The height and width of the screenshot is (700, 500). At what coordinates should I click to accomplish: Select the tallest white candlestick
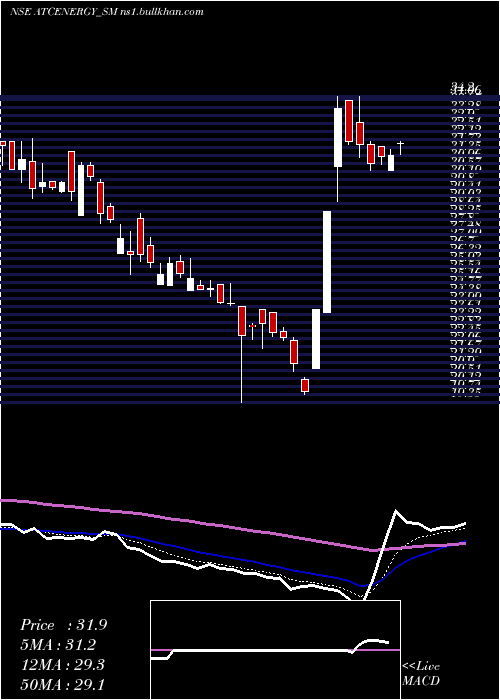pos(327,262)
